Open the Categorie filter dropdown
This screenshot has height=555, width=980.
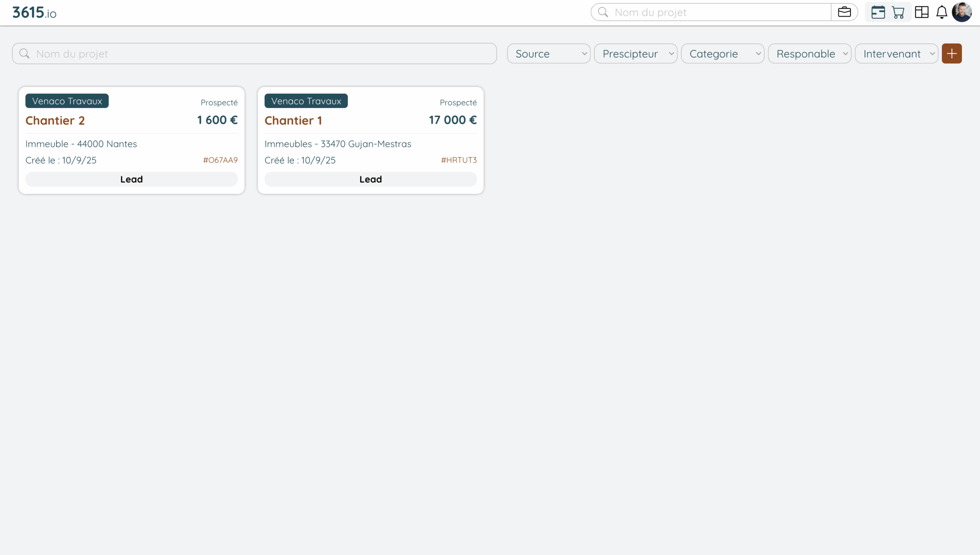[722, 54]
